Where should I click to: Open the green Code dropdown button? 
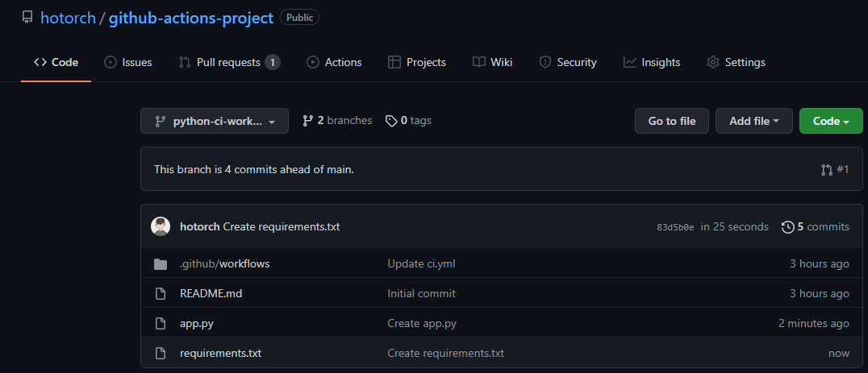click(831, 121)
